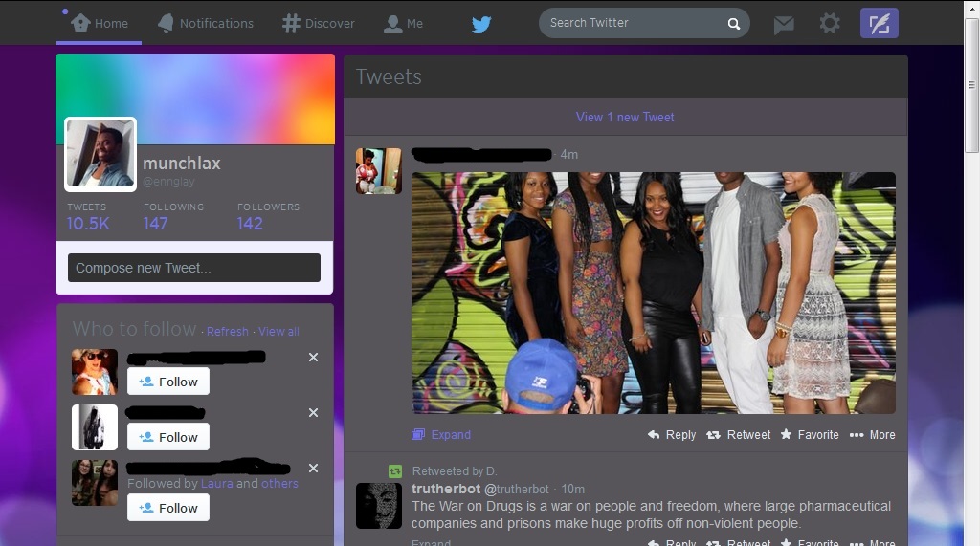Click the @trutherbot handle

click(516, 490)
